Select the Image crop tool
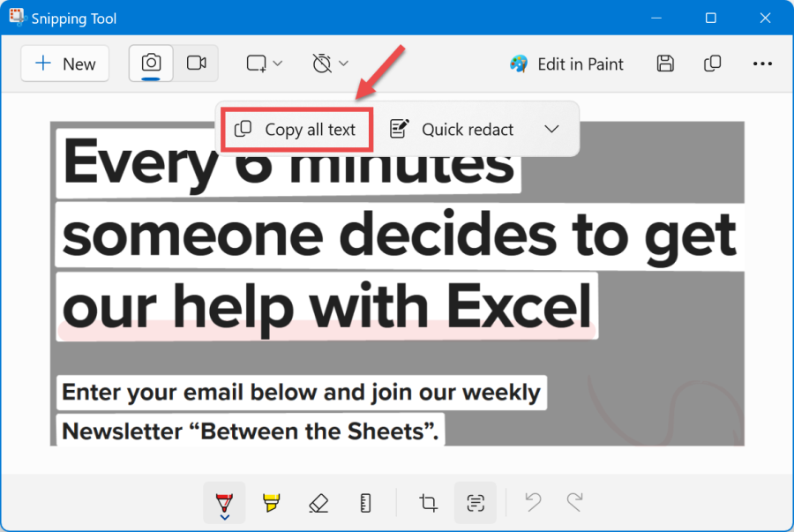Viewport: 794px width, 532px height. point(429,503)
